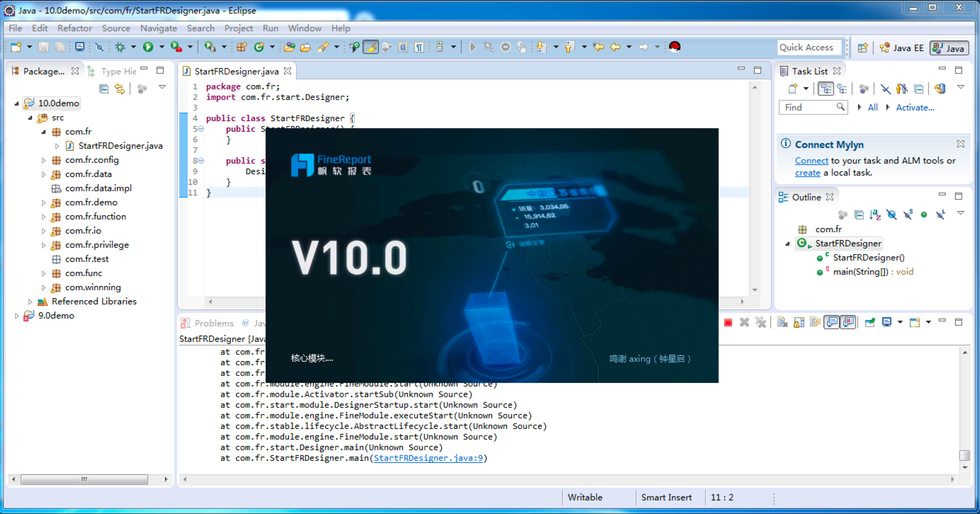Click the Debug bug icon
Viewport: 980px width, 514px height.
120,47
